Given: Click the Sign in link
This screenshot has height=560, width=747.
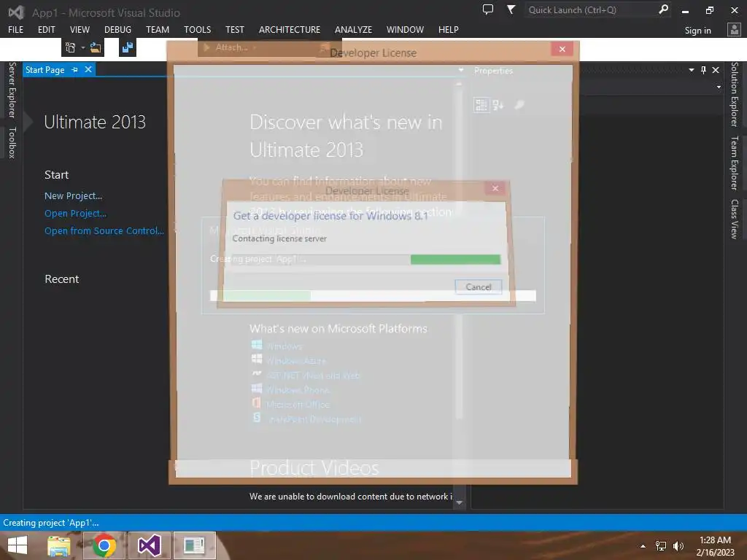Looking at the screenshot, I should pos(697,31).
